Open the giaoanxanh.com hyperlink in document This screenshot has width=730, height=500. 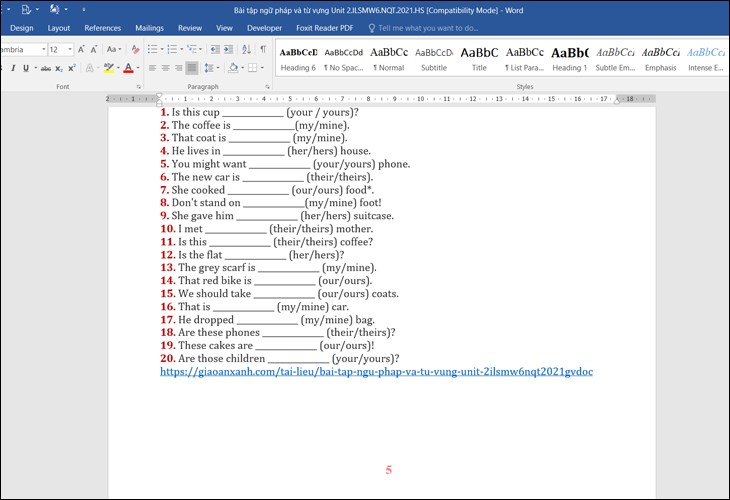pyautogui.click(x=376, y=372)
